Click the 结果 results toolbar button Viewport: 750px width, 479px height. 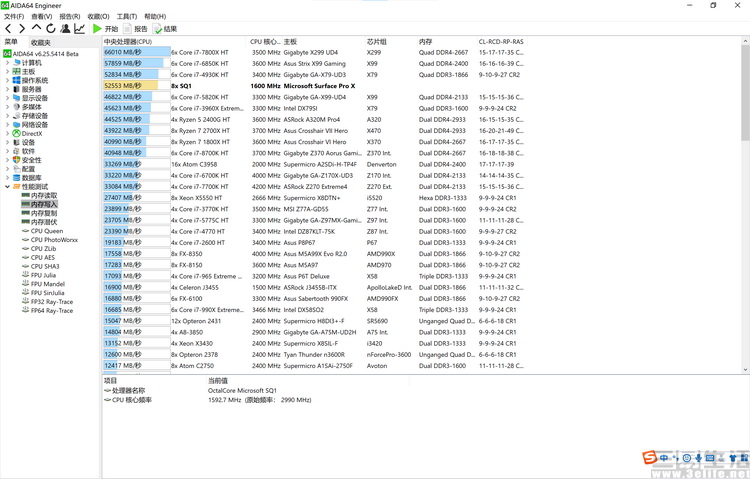point(165,29)
